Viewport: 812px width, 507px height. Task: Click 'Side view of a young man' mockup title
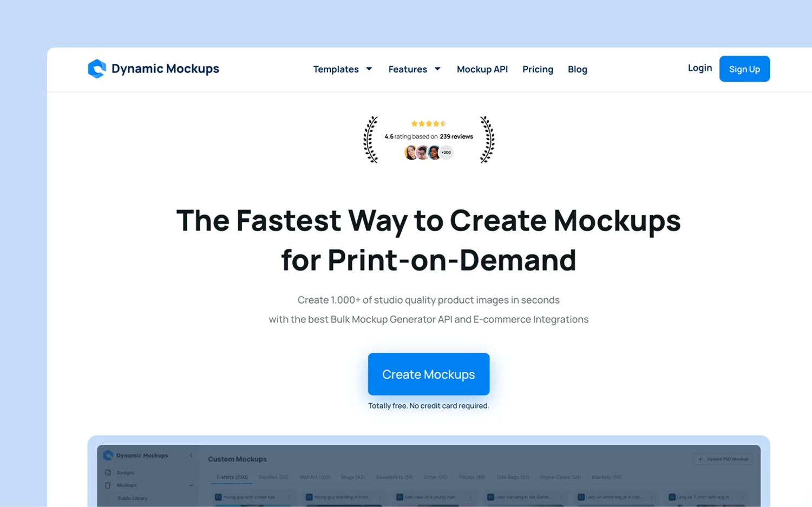(x=430, y=497)
